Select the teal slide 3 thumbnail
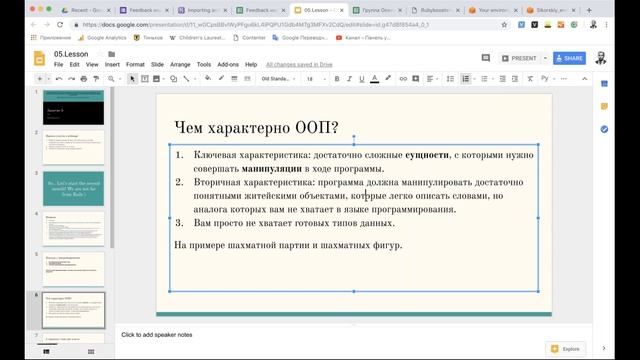640x360 pixels. click(x=73, y=189)
